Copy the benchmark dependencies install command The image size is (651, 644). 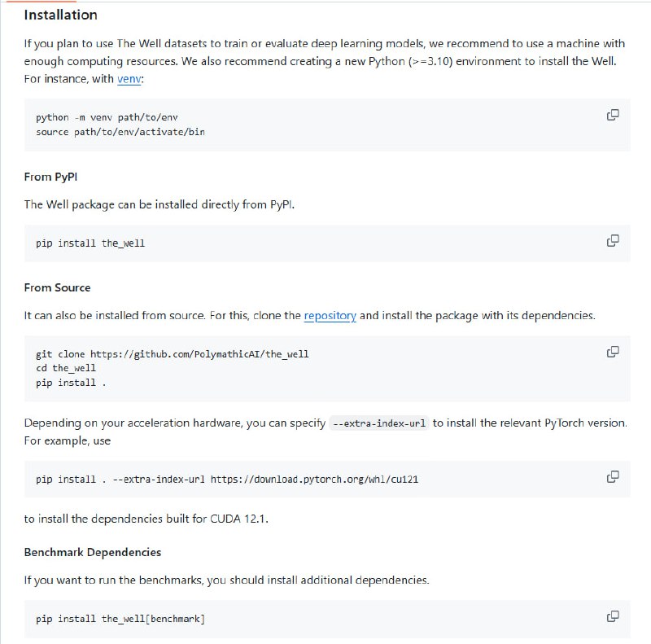click(x=613, y=616)
